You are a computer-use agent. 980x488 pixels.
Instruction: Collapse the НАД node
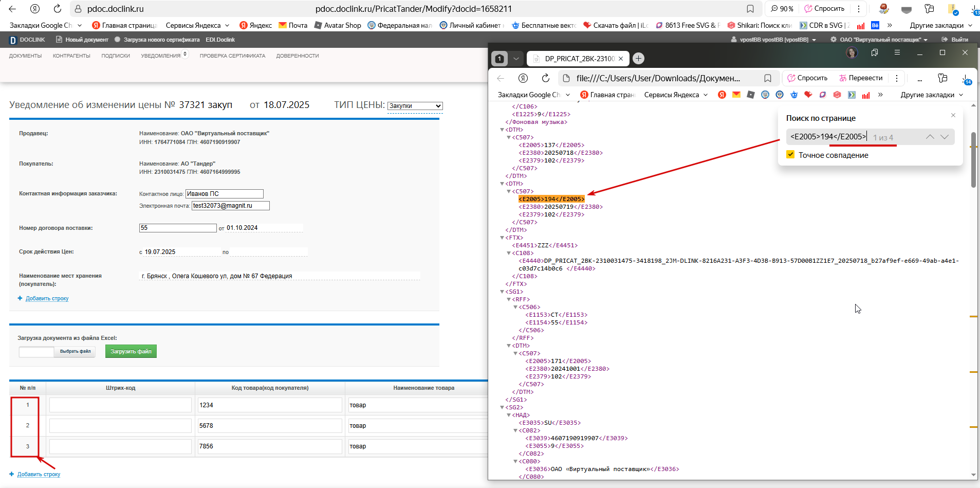click(509, 415)
